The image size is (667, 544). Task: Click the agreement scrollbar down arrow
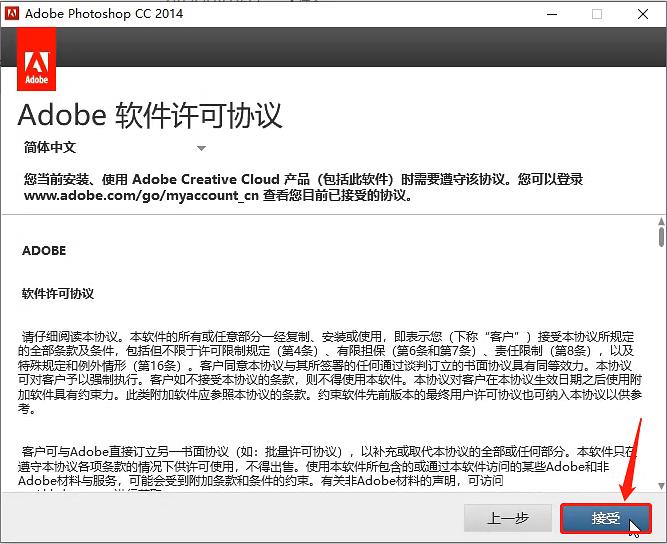[x=661, y=485]
